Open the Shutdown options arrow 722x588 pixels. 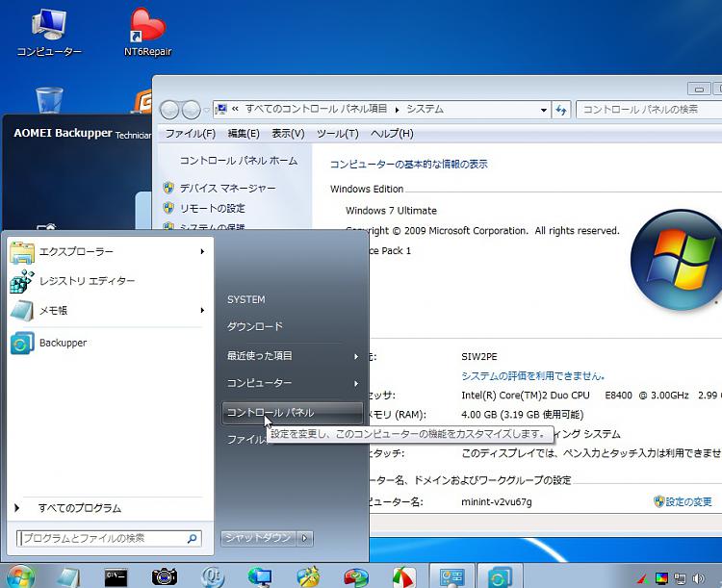click(305, 538)
